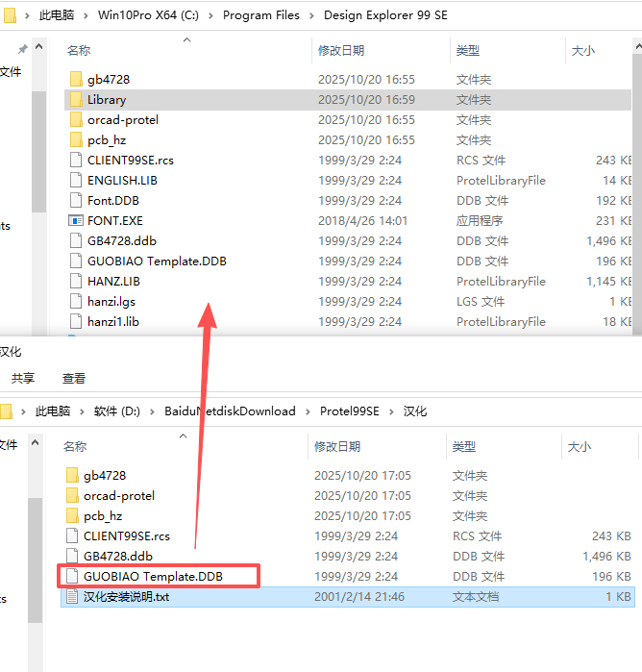The width and height of the screenshot is (642, 672).
Task: Click the FONT.EXE application icon
Action: click(x=76, y=221)
